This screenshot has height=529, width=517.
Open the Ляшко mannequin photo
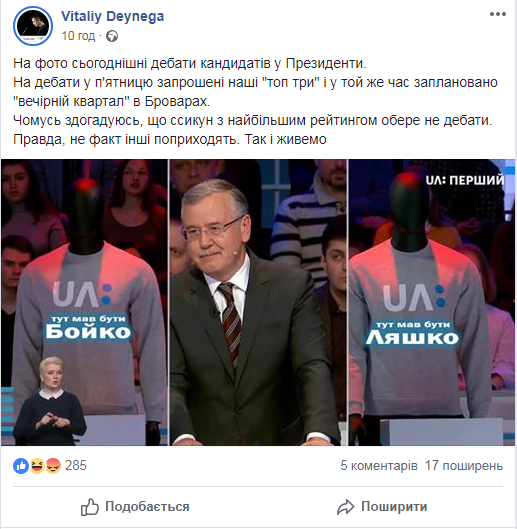(x=432, y=302)
